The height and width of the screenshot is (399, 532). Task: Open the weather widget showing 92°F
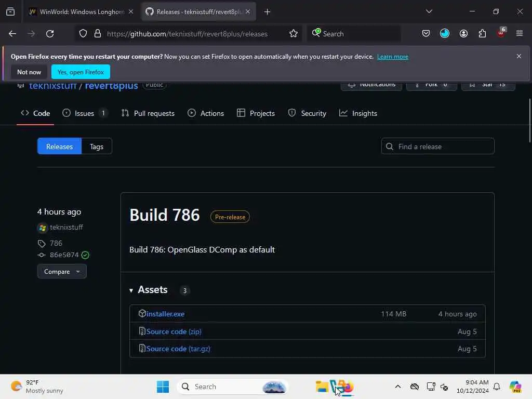[x=37, y=387]
